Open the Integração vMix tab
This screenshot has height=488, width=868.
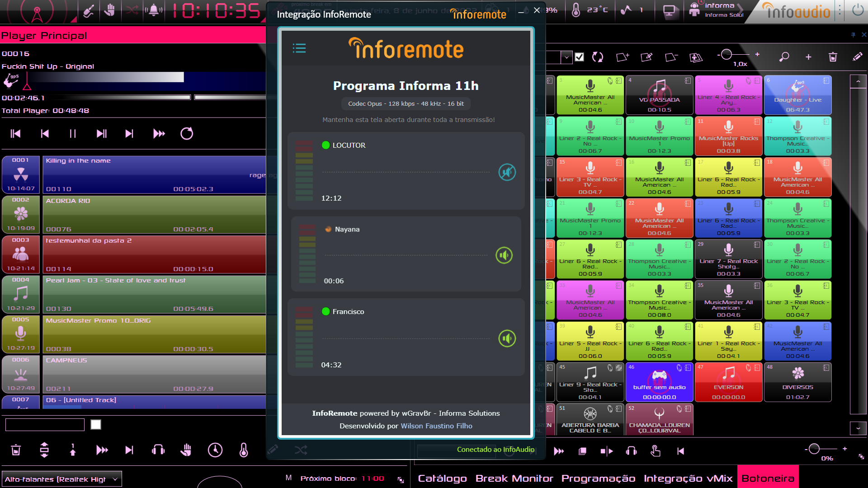[x=688, y=479]
